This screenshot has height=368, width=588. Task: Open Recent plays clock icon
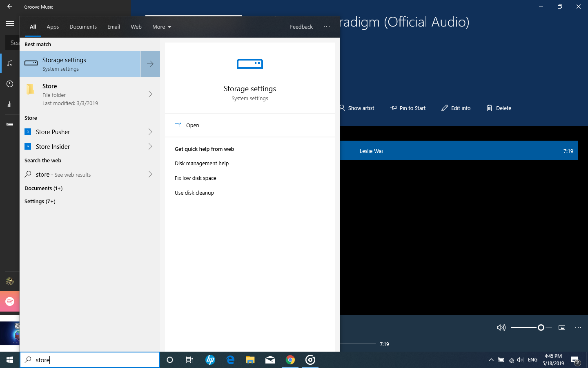click(10, 84)
